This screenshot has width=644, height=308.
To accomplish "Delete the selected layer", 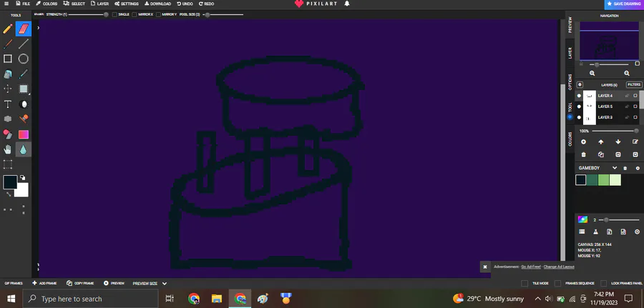I will [x=584, y=154].
